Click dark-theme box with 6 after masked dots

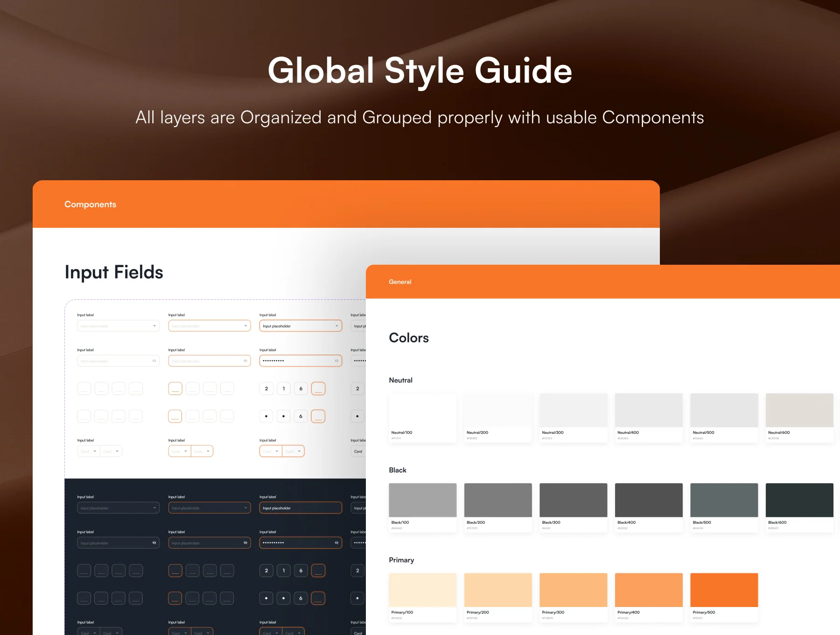[301, 598]
